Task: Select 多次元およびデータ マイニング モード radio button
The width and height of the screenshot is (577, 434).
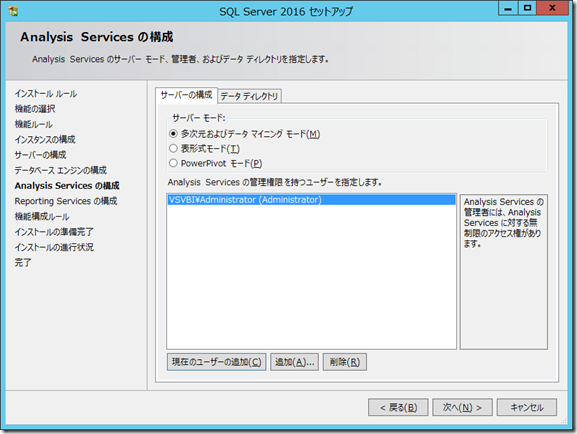Action: pos(173,134)
